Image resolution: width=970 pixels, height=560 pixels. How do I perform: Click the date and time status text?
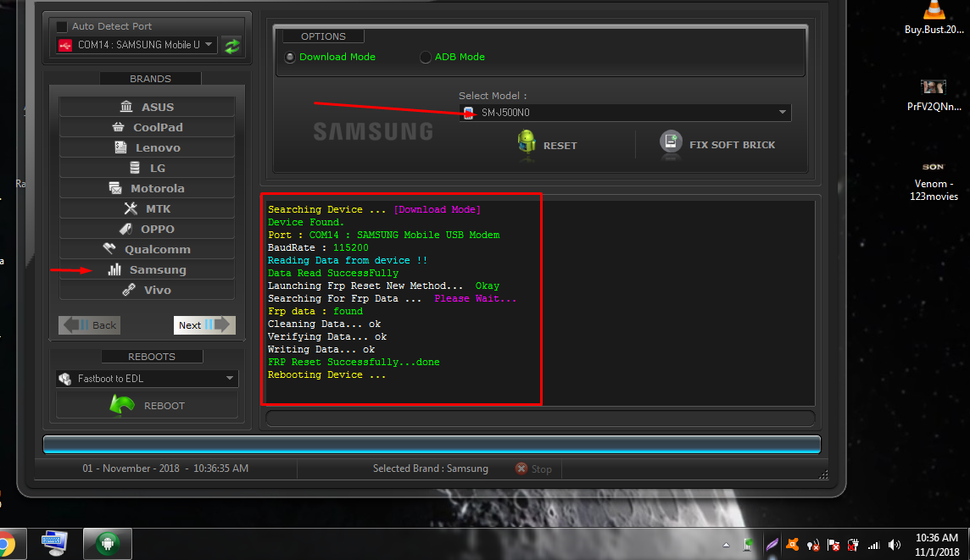[x=166, y=469]
